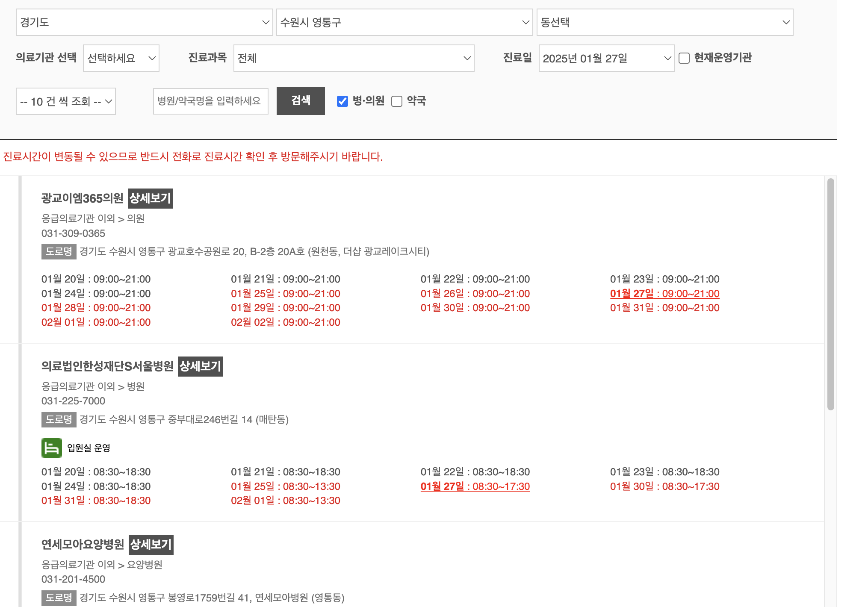Enable the 약국 checkbox
This screenshot has height=607, width=868.
397,101
